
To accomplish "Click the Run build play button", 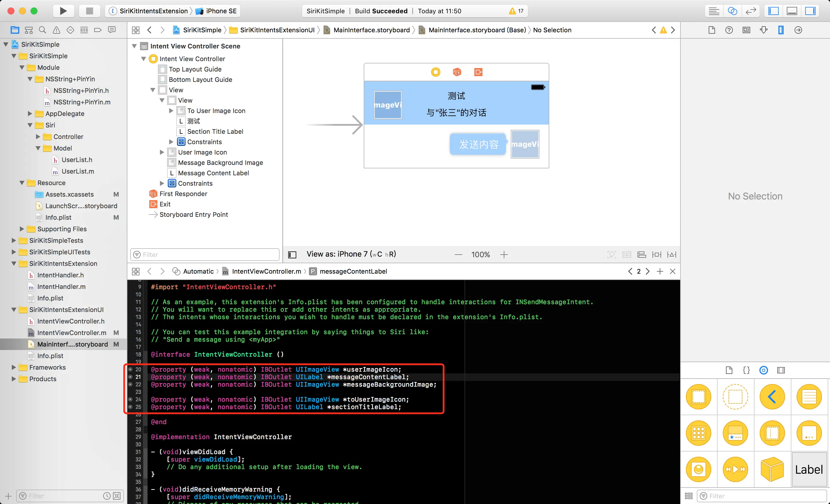I will [x=63, y=11].
